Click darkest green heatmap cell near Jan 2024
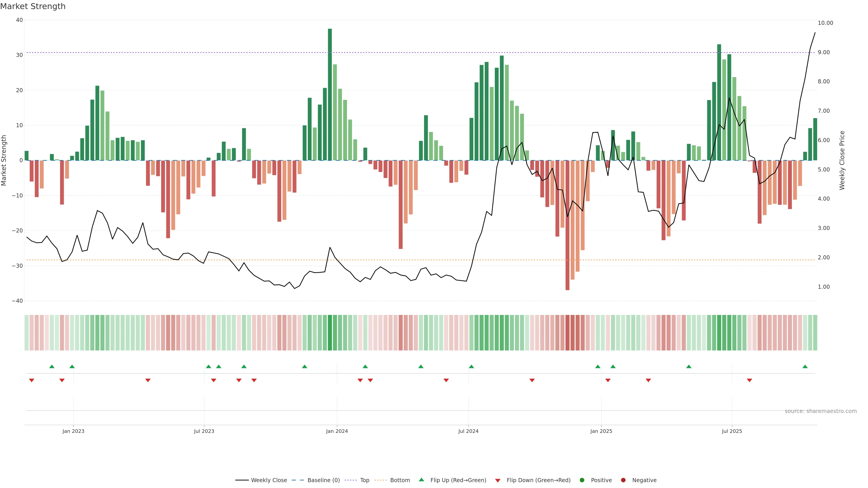This screenshot has height=488, width=868. pyautogui.click(x=330, y=333)
